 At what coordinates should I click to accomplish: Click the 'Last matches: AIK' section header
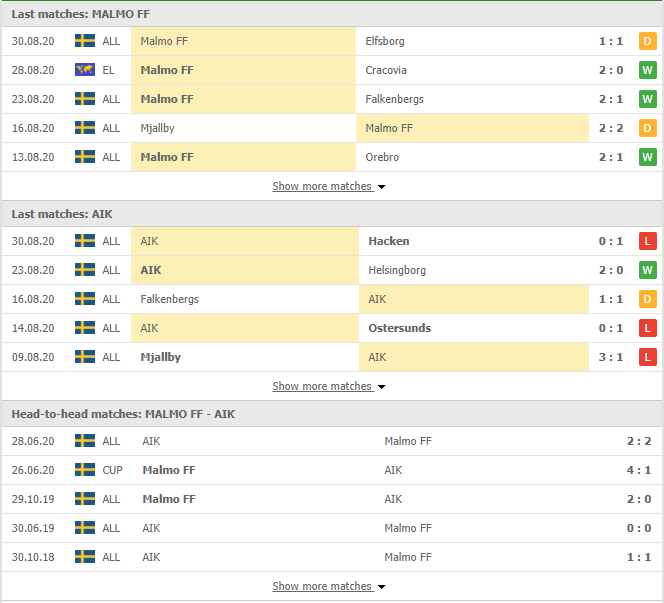pyautogui.click(x=61, y=214)
